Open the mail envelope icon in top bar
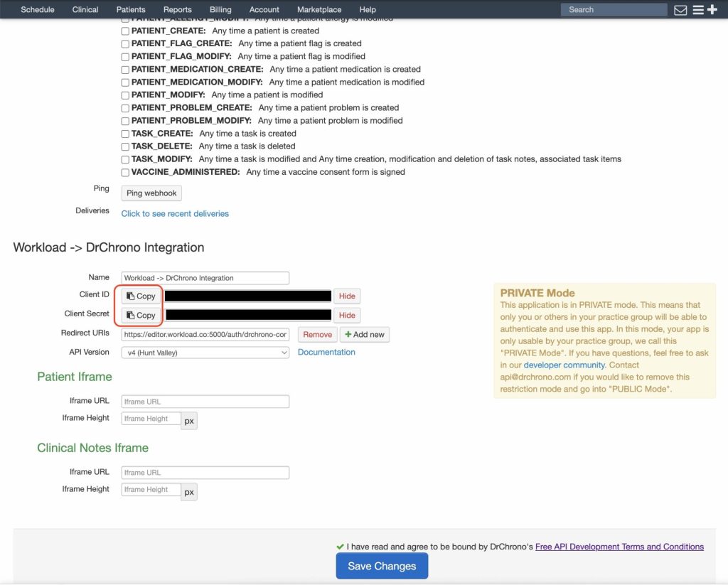The image size is (728, 585). (x=680, y=10)
